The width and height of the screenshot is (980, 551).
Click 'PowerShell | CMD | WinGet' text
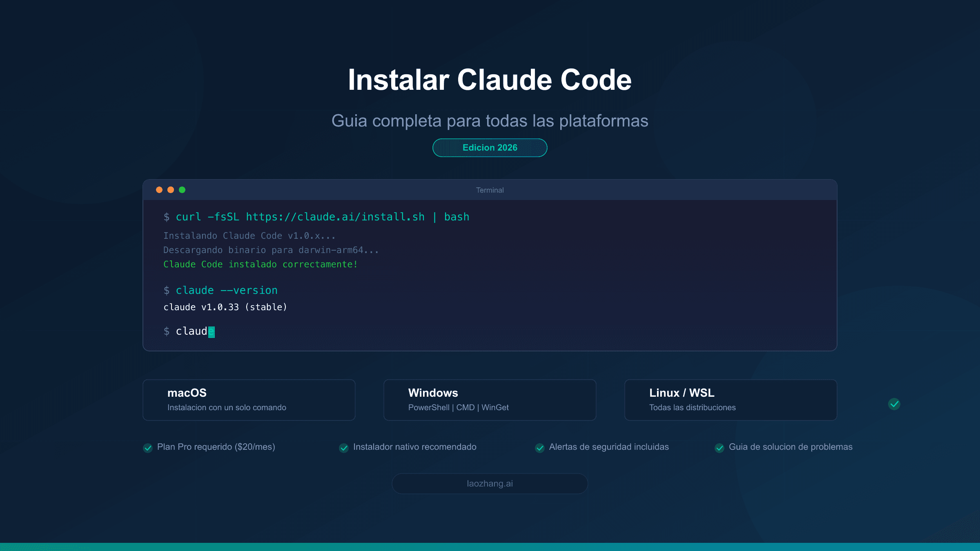(458, 407)
